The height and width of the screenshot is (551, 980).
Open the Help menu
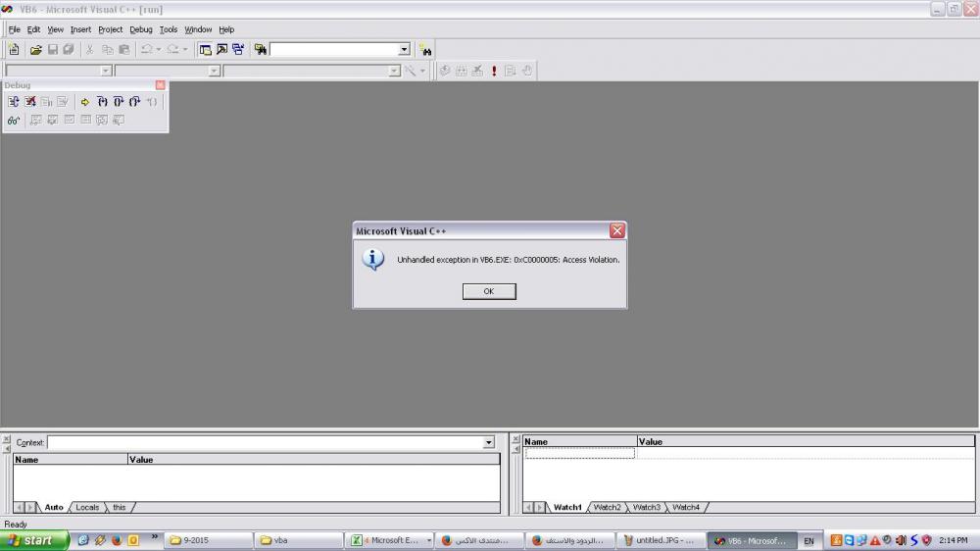(x=226, y=29)
